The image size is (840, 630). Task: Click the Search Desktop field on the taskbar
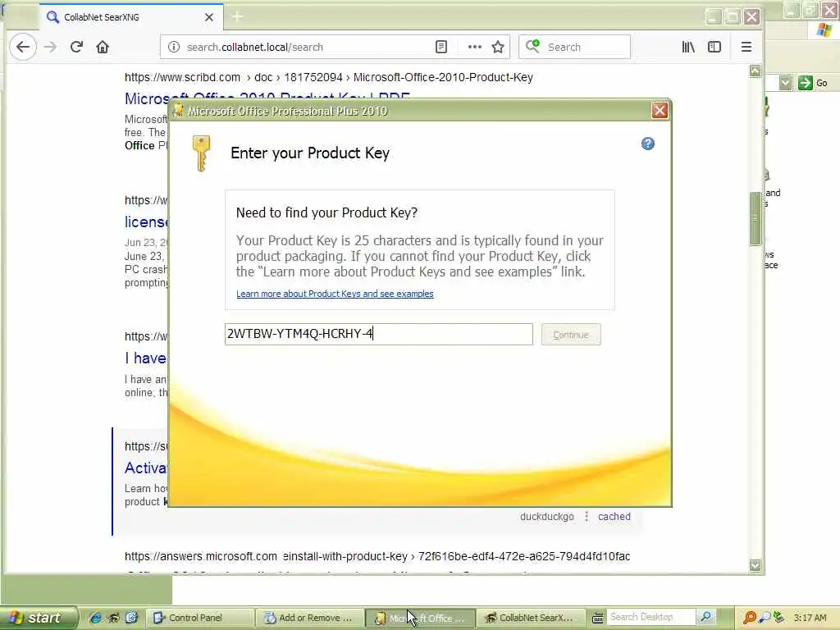point(651,617)
